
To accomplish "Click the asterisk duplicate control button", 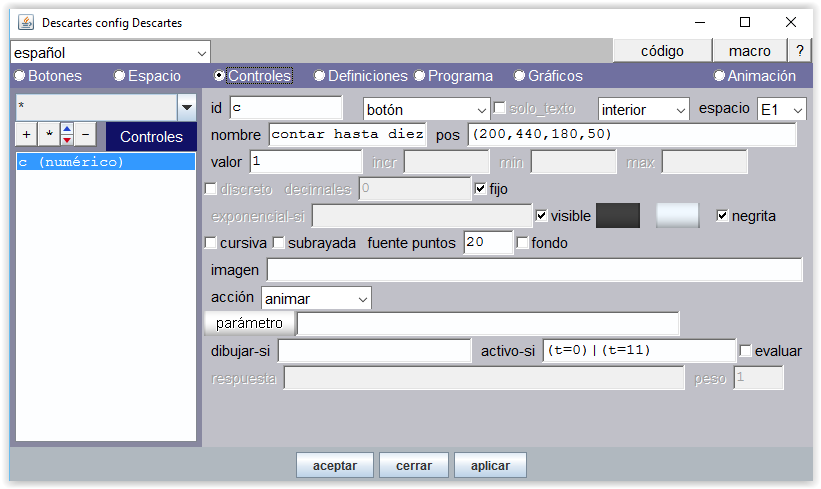I will click(46, 135).
